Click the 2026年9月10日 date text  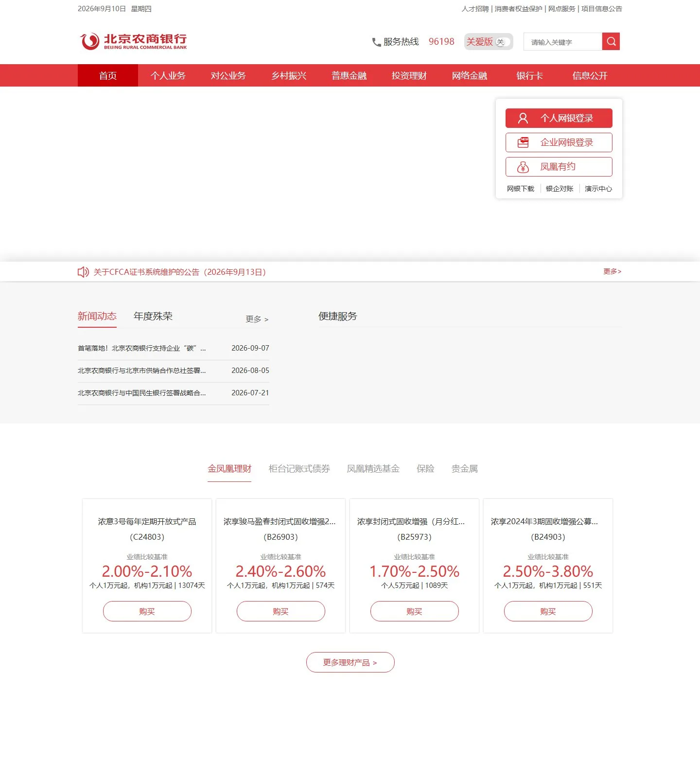(102, 9)
